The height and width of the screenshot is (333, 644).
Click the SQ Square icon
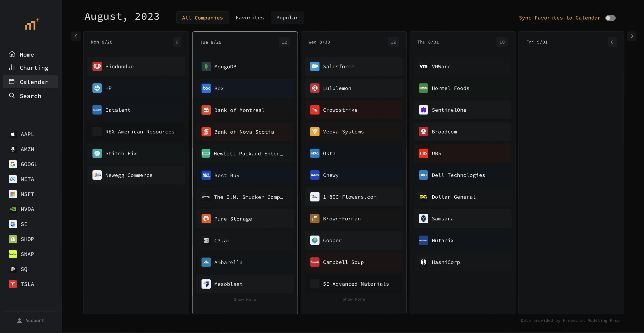click(13, 269)
